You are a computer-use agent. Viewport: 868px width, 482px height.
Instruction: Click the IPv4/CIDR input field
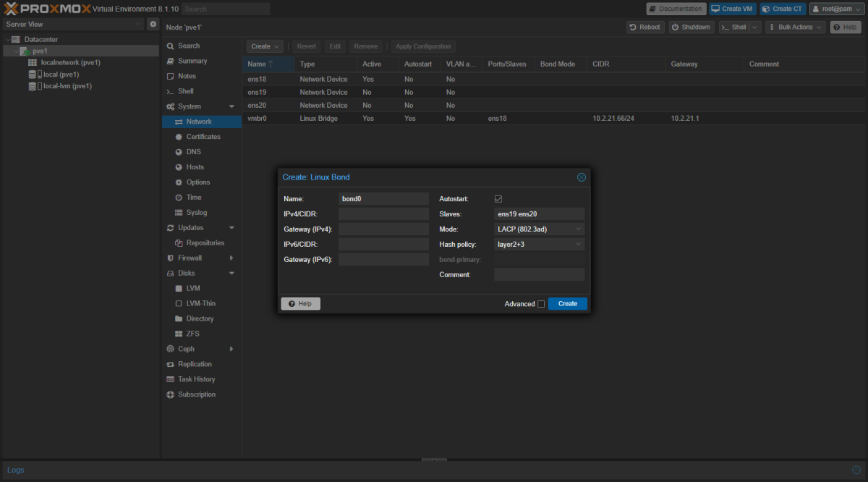(384, 214)
